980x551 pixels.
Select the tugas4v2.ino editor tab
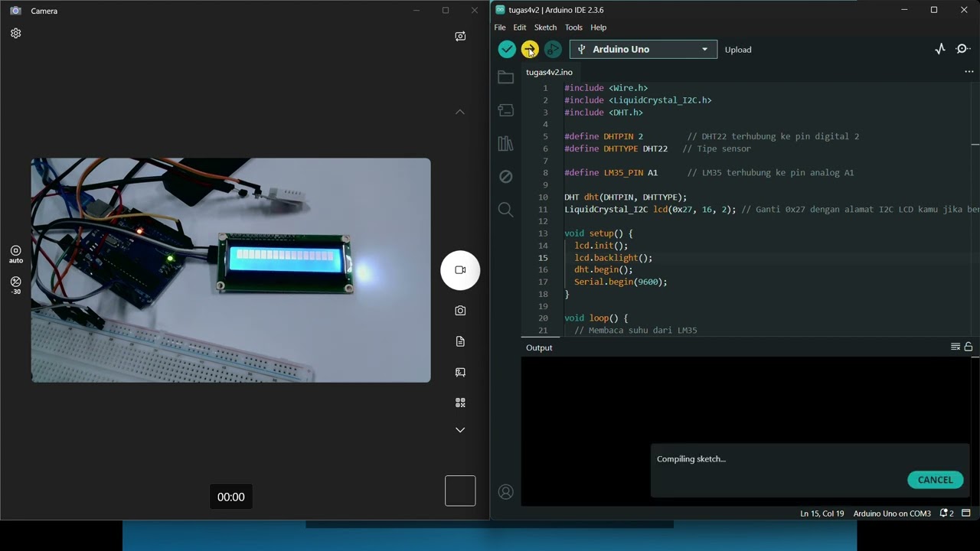[x=549, y=72]
